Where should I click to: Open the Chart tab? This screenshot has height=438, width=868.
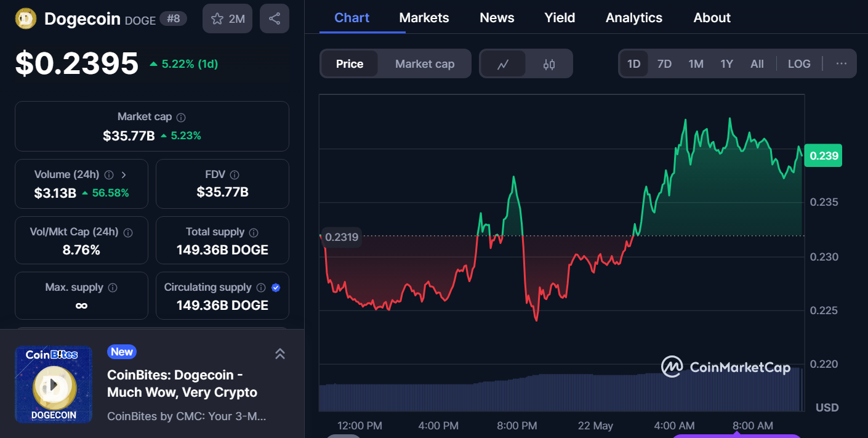pos(352,18)
